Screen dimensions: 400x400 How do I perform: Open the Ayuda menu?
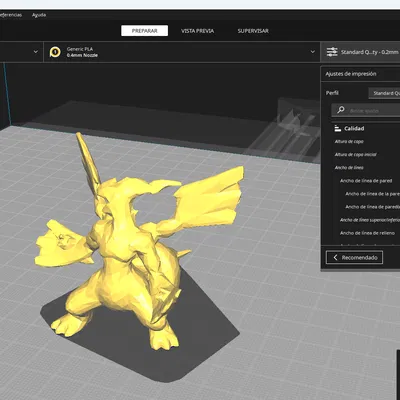point(39,15)
